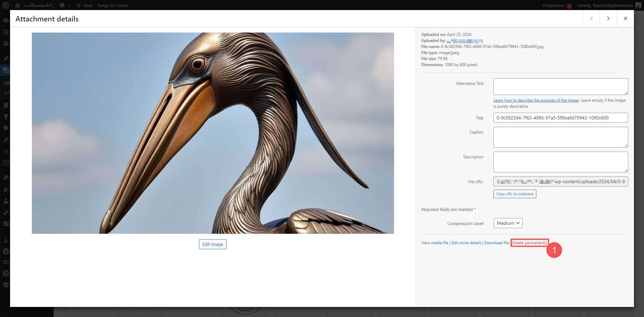The height and width of the screenshot is (317, 644).
Task: Go to previous attachment with left arrow
Action: [x=591, y=18]
